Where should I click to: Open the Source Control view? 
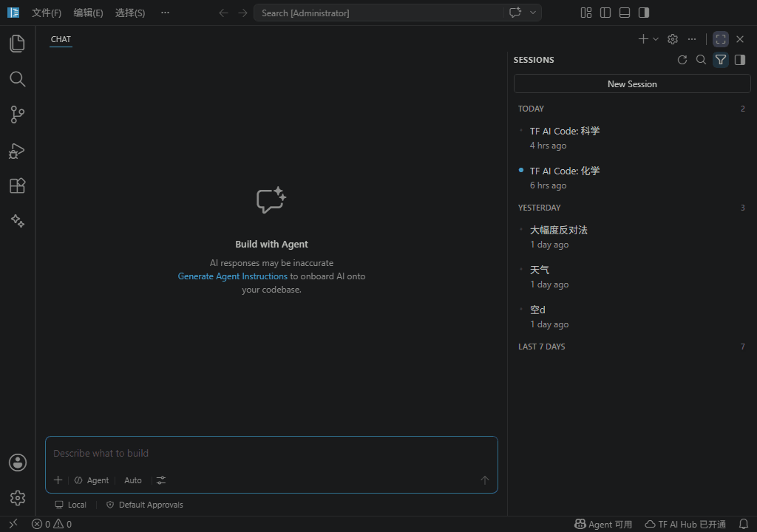coord(18,115)
